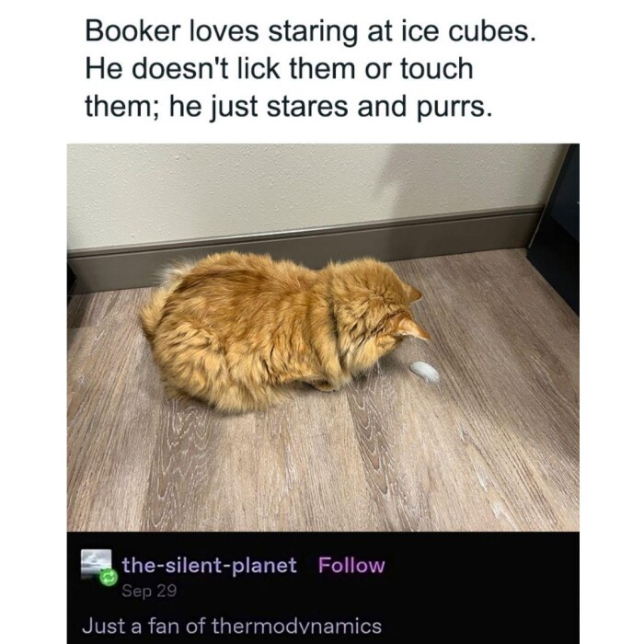Click the Sep 29 timestamp
644x644 pixels.
click(x=149, y=591)
